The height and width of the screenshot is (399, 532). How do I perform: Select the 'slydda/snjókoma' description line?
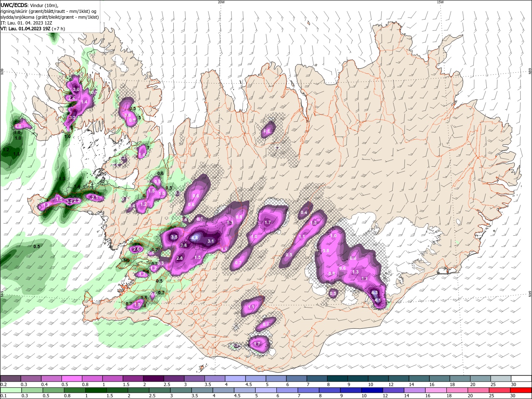[x=49, y=17]
